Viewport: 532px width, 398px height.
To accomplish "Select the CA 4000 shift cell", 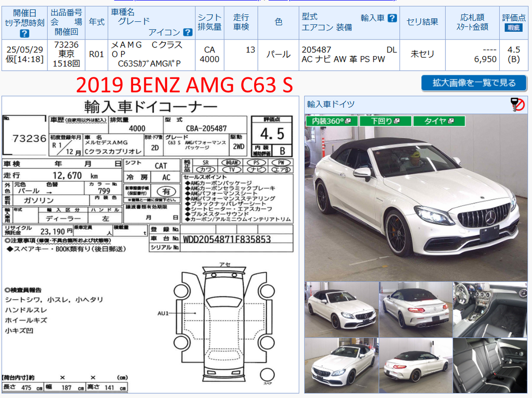I will point(209,54).
